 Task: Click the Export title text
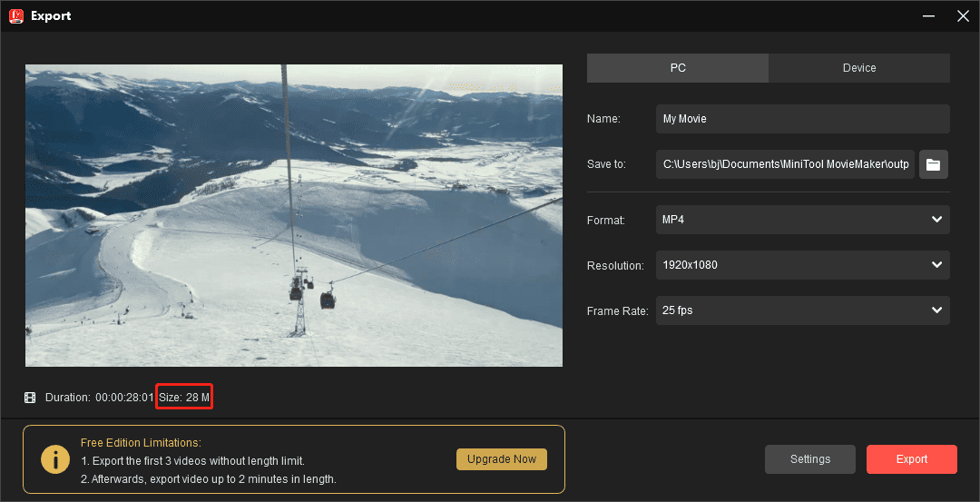(51, 16)
